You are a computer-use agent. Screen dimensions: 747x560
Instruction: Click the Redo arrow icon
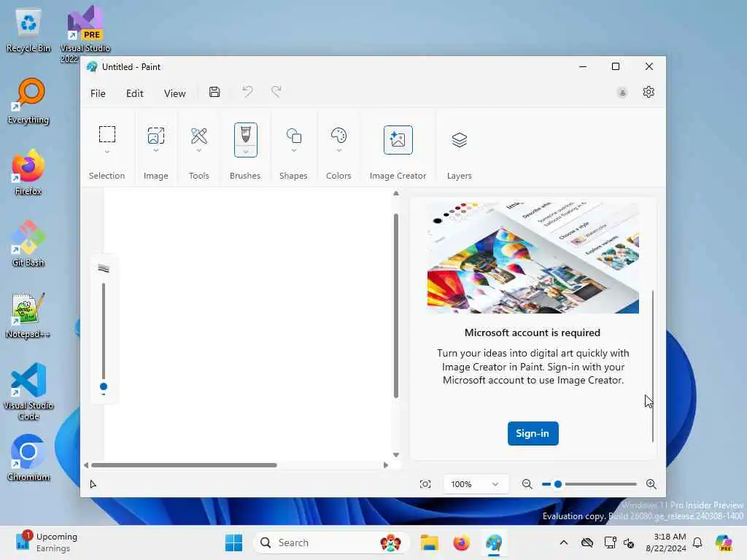click(x=276, y=91)
